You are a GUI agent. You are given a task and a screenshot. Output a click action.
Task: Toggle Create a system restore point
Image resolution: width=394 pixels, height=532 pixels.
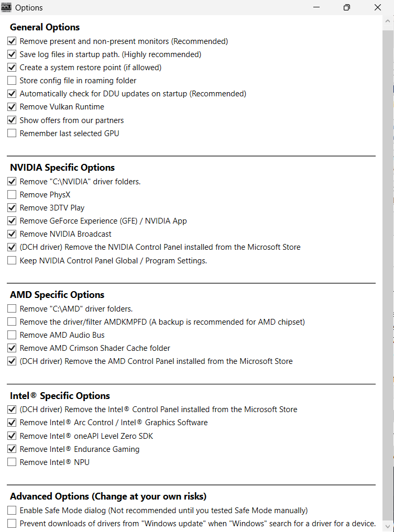(12, 67)
